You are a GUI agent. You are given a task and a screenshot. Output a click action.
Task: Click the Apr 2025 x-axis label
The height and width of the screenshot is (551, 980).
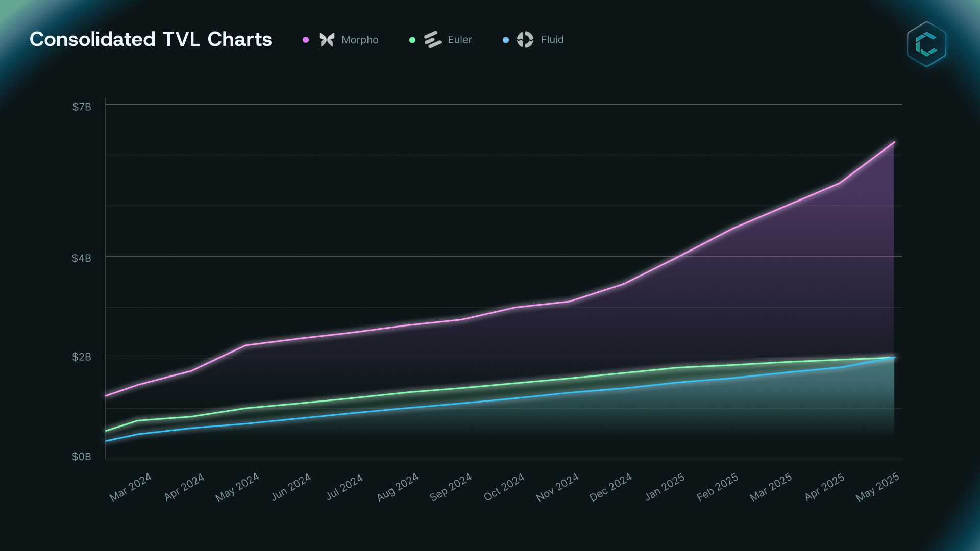coord(824,487)
